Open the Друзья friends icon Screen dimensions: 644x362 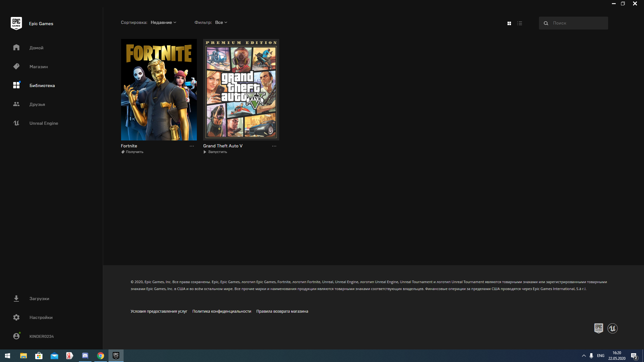click(16, 104)
